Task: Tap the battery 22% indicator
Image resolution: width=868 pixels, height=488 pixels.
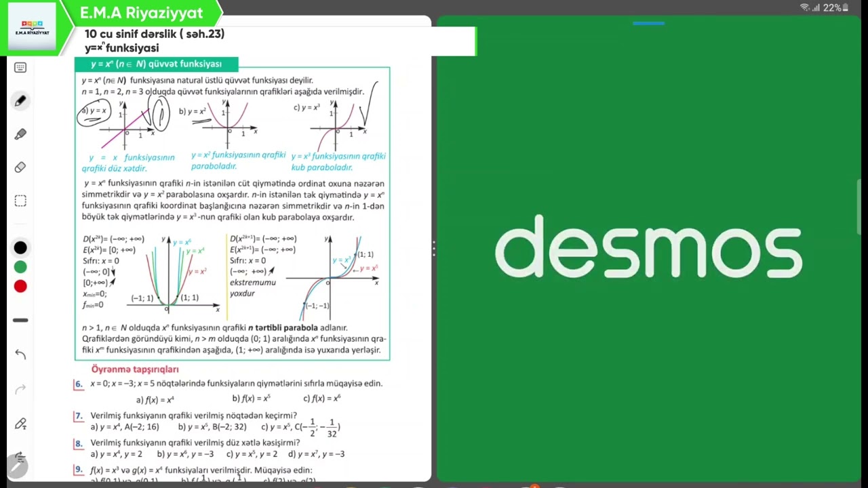Action: (x=835, y=7)
